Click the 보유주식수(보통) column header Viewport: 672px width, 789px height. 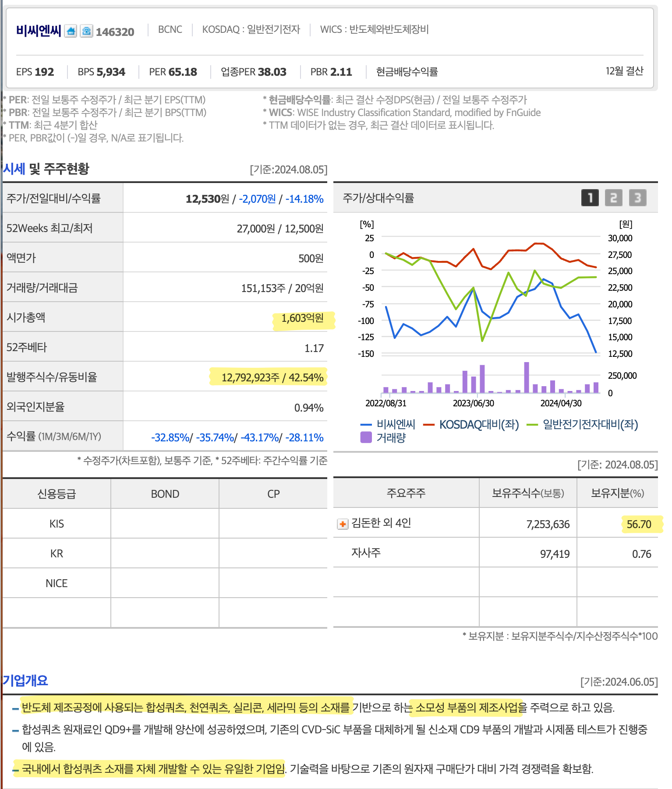point(528,493)
